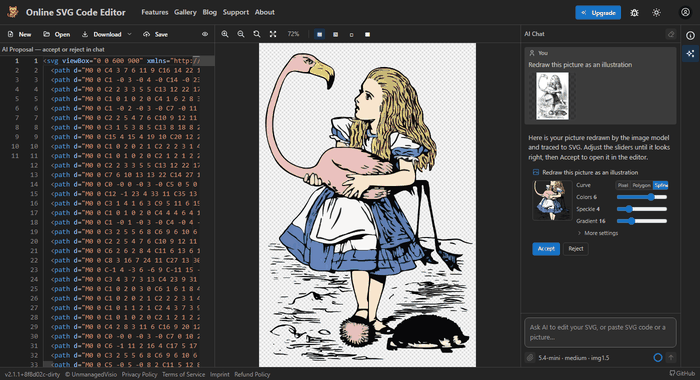Open the Privacy Policy link
The image size is (700, 380).
(139, 375)
